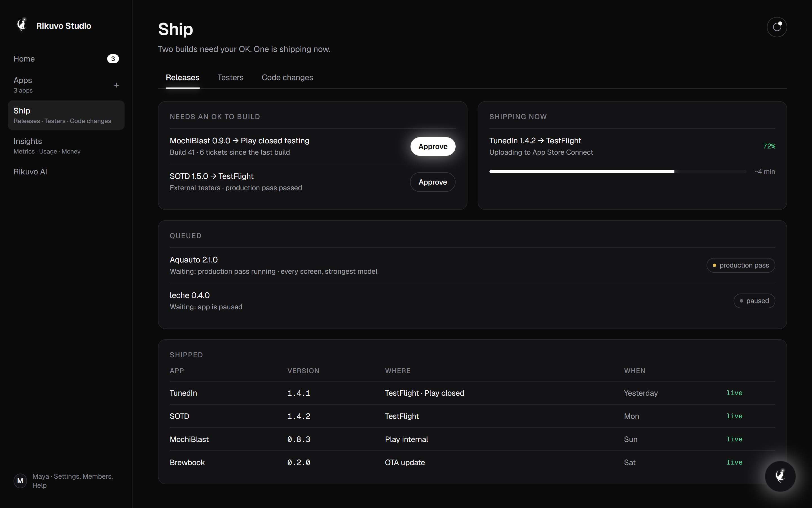812x508 pixels.
Task: Click the production pass status pill
Action: [741, 265]
